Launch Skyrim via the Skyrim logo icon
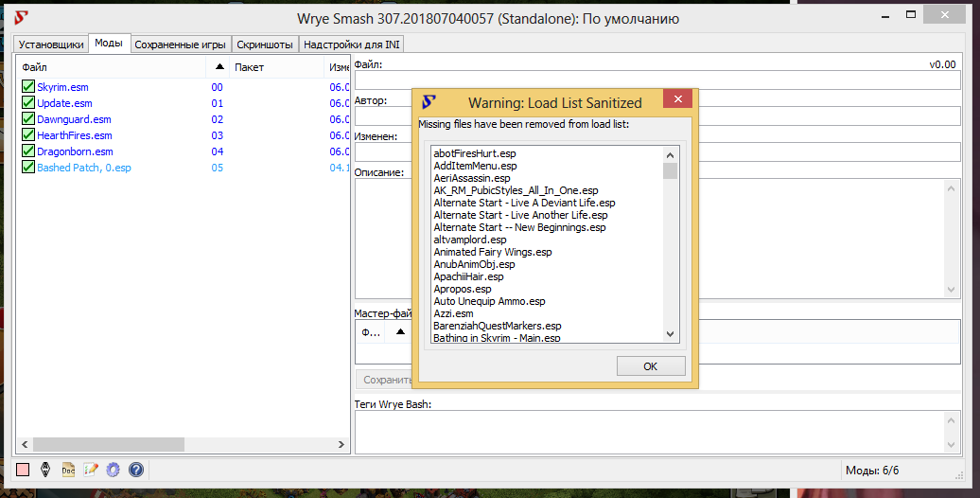 pyautogui.click(x=45, y=470)
